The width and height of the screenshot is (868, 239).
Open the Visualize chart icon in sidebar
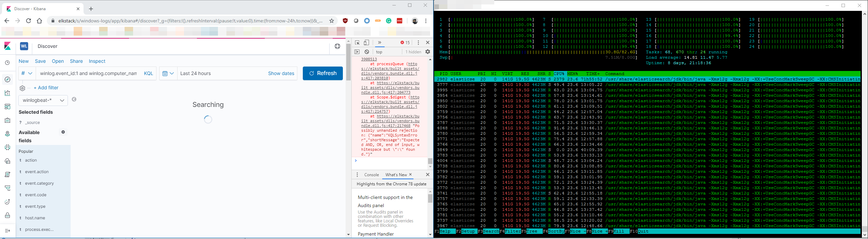tap(7, 93)
